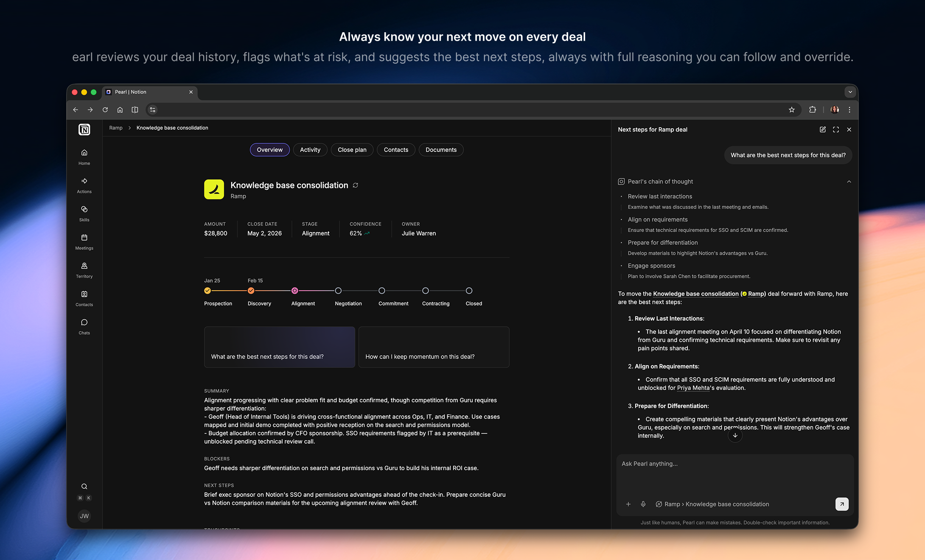Open the Home section in sidebar
This screenshot has height=560, width=925.
(x=84, y=157)
